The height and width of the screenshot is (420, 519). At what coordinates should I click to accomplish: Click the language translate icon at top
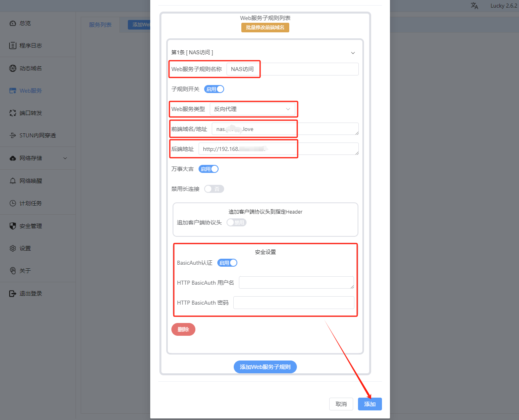475,6
